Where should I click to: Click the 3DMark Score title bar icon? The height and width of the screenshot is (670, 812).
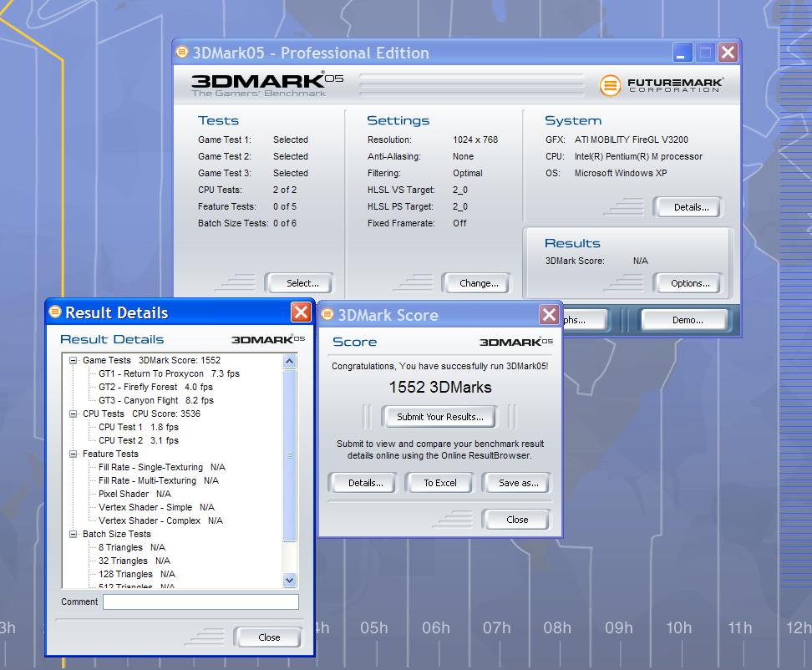point(327,314)
